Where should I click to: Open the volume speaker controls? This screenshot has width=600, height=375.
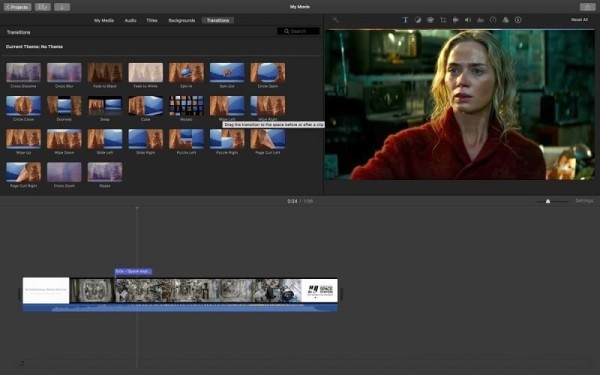point(468,20)
